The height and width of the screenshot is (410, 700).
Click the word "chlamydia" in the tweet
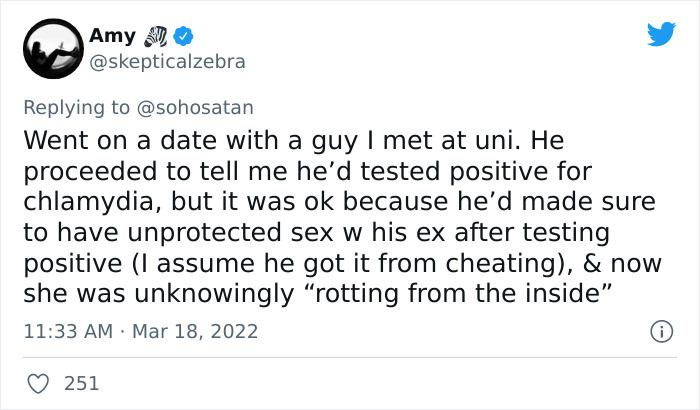(x=98, y=201)
